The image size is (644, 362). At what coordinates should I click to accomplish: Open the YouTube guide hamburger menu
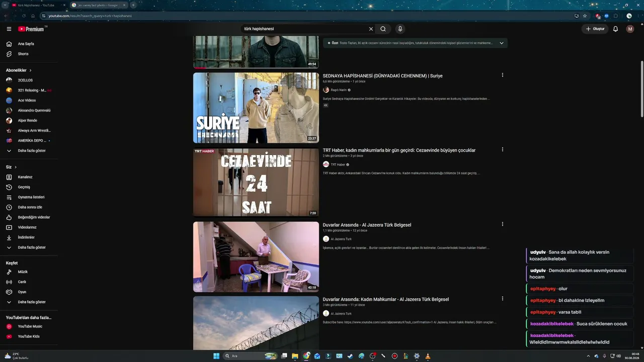pos(9,29)
